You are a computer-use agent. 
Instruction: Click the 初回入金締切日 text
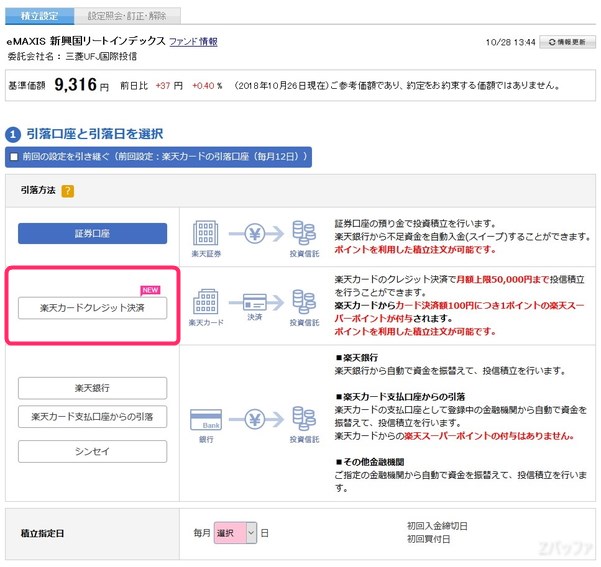437,526
